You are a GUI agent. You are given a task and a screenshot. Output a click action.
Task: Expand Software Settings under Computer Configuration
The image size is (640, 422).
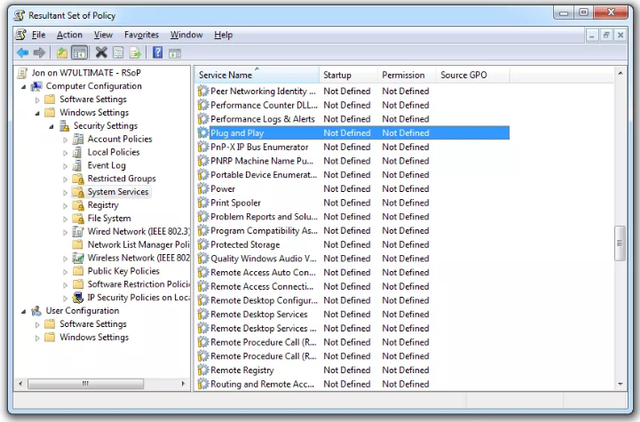click(x=37, y=100)
